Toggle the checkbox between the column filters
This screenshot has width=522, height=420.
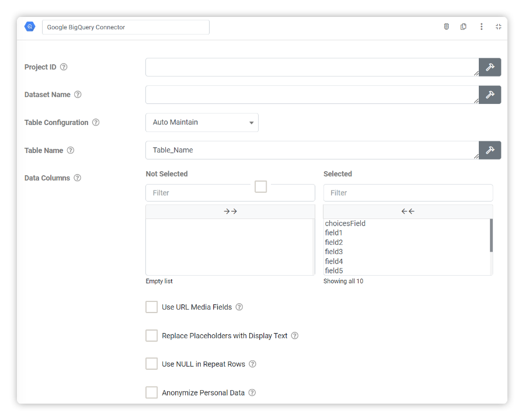click(260, 186)
